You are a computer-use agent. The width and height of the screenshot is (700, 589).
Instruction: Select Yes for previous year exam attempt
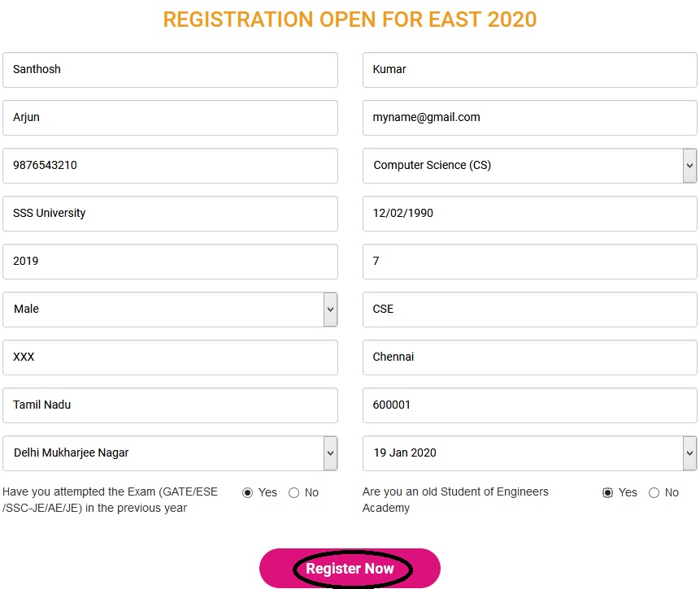(248, 492)
